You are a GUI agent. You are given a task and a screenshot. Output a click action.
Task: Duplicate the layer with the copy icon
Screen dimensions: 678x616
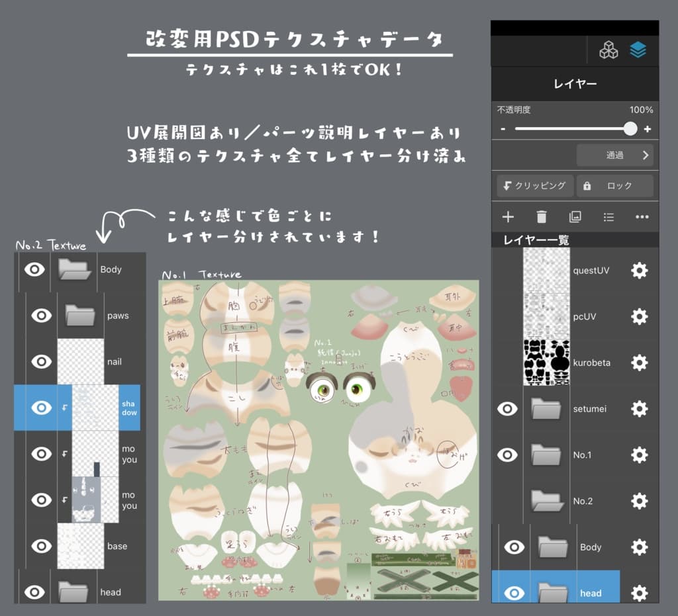[575, 217]
